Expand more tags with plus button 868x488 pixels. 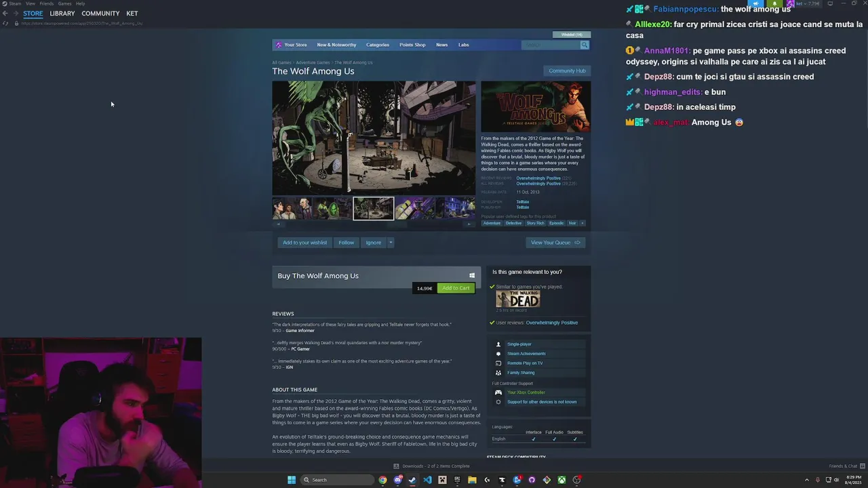point(583,223)
